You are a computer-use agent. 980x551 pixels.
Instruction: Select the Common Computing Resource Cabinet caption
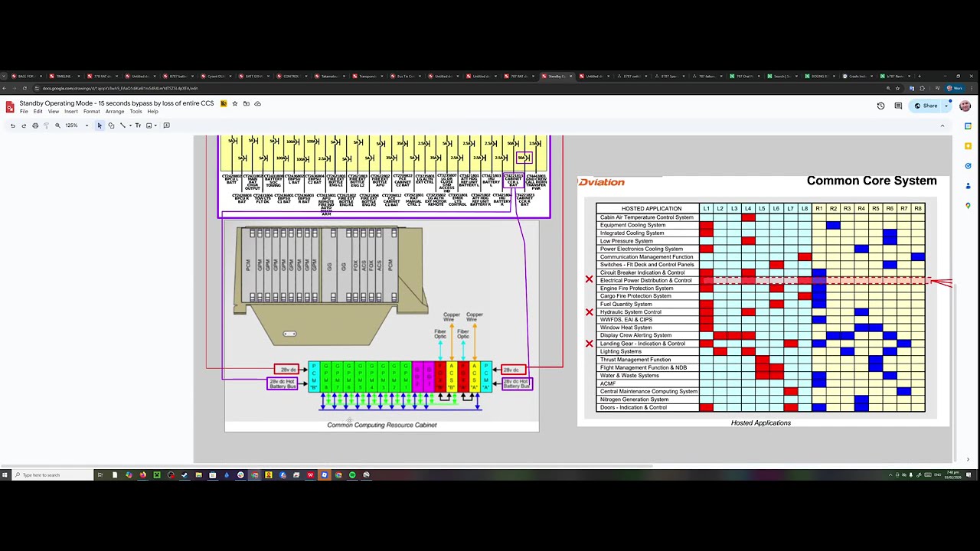click(x=382, y=425)
